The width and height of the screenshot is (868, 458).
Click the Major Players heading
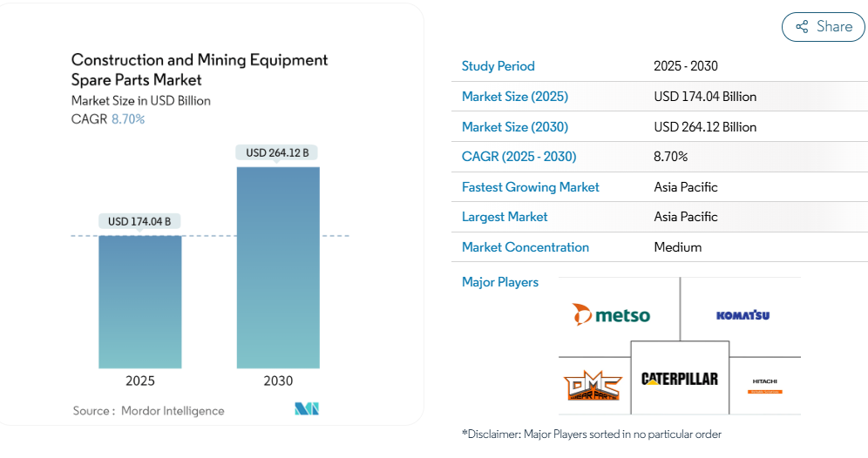[x=500, y=282]
